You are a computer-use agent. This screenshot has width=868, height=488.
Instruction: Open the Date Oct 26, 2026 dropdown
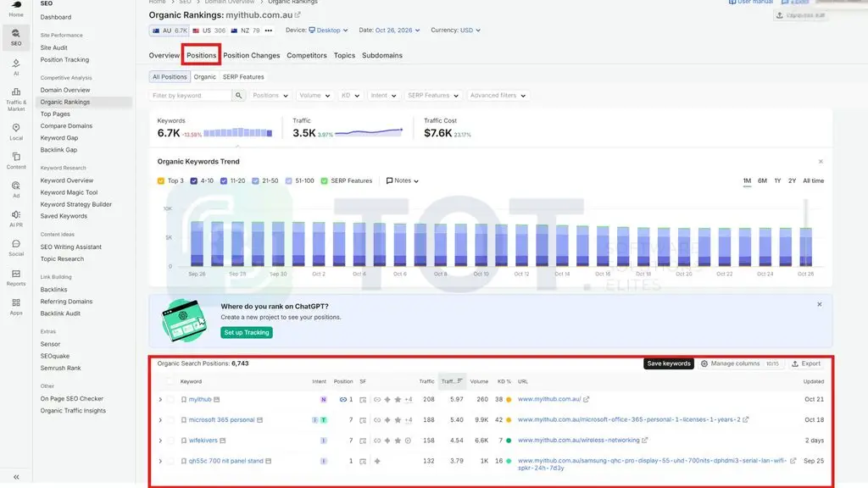coord(398,30)
